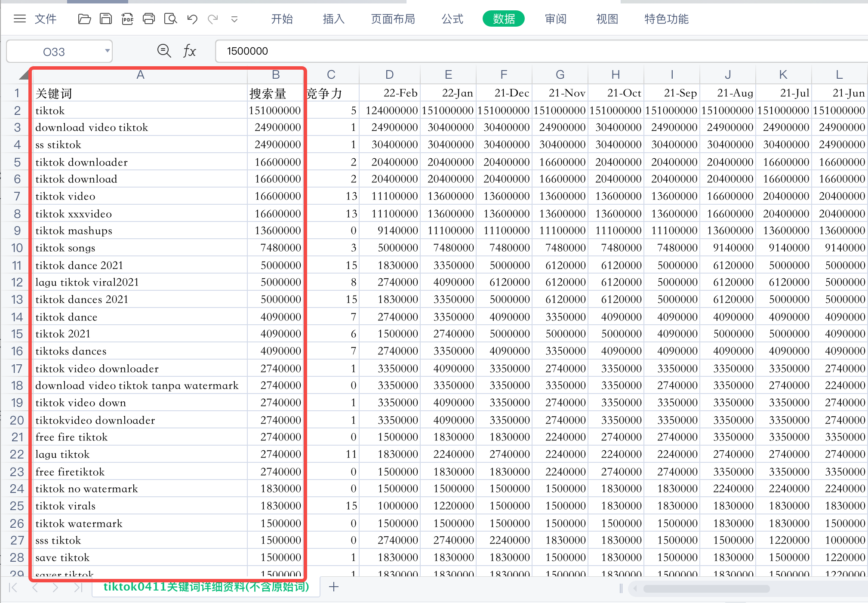This screenshot has width=868, height=603.
Task: Go to last sheet navigation arrow
Action: (78, 588)
